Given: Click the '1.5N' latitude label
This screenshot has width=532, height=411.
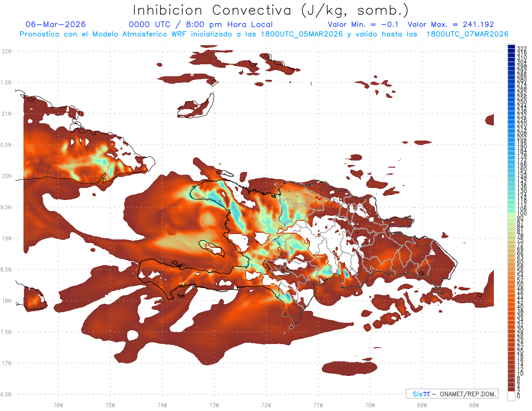Looking at the screenshot, I should 6,82.
